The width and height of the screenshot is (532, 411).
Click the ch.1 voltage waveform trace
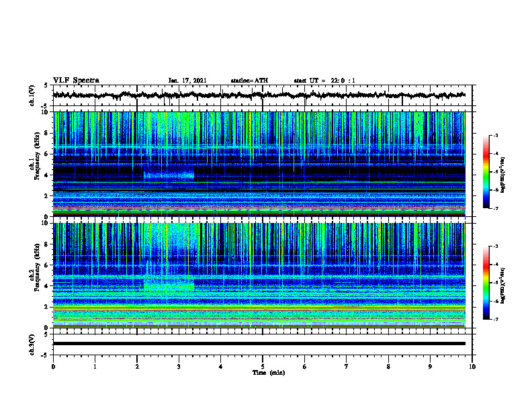click(259, 95)
